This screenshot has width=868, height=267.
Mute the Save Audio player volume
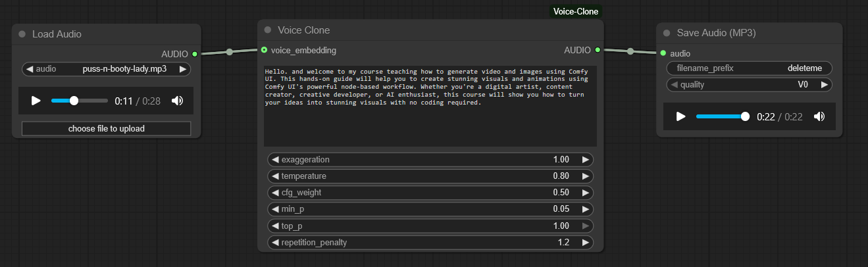click(819, 116)
